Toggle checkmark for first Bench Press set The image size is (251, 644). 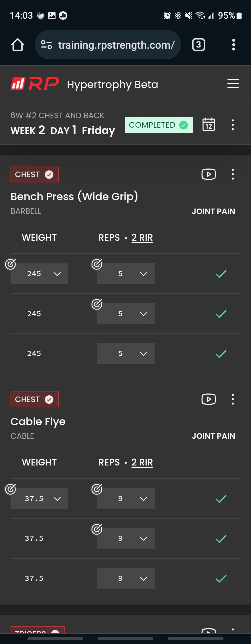pyautogui.click(x=221, y=274)
